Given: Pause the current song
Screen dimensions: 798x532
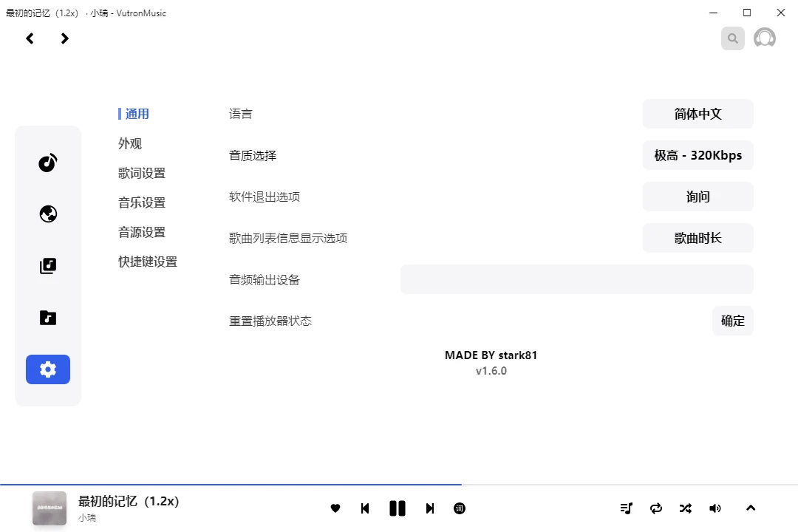Looking at the screenshot, I should pos(398,508).
